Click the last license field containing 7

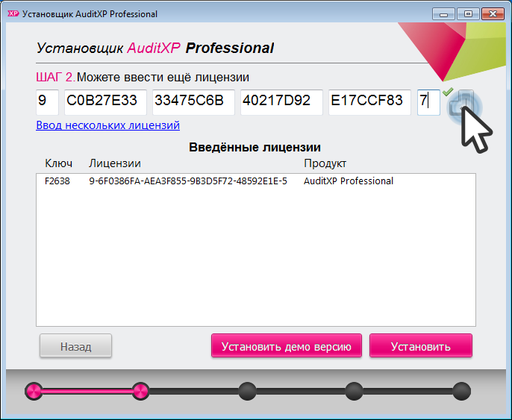tap(428, 102)
